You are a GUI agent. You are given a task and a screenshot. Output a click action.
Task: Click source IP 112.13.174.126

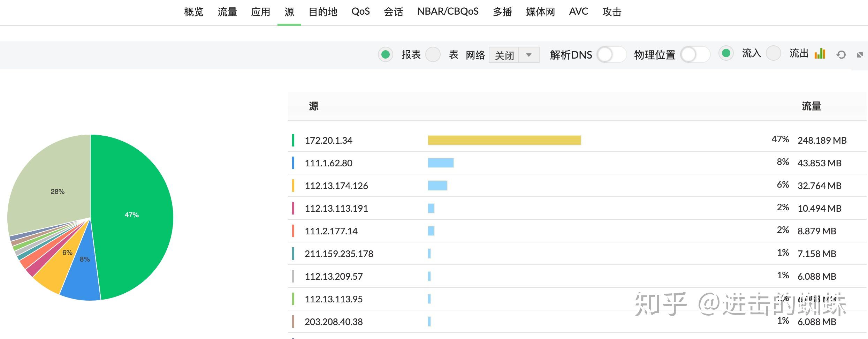coord(336,186)
